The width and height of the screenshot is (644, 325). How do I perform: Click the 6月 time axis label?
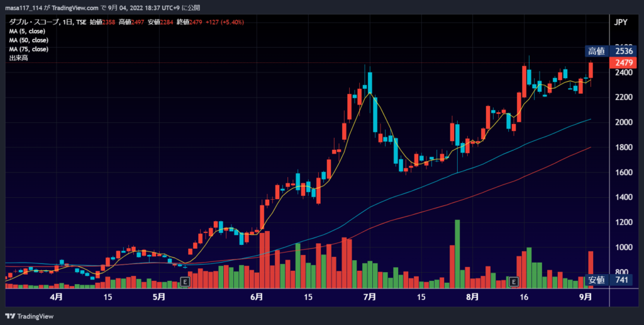pos(257,297)
